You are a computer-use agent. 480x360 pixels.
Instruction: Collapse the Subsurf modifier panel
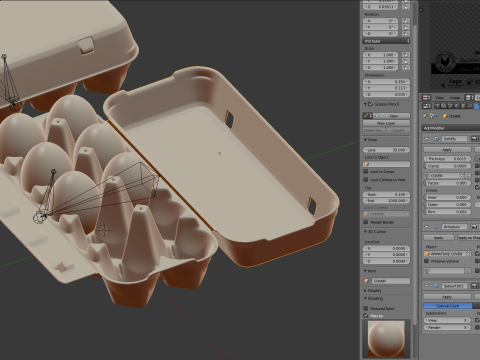tap(427, 286)
